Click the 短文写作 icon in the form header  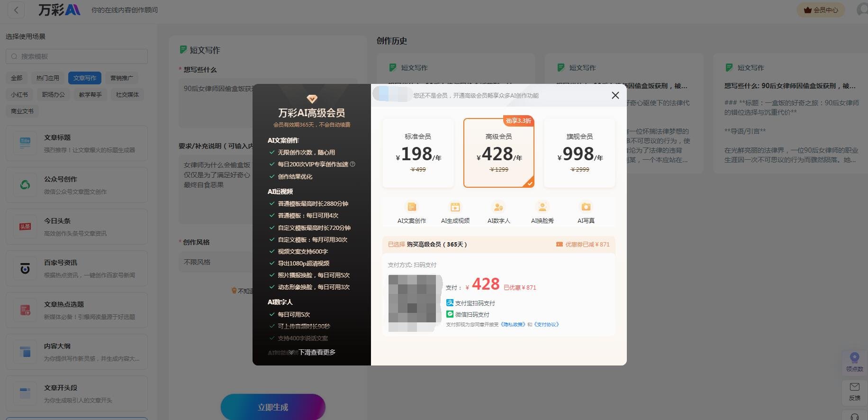tap(183, 50)
